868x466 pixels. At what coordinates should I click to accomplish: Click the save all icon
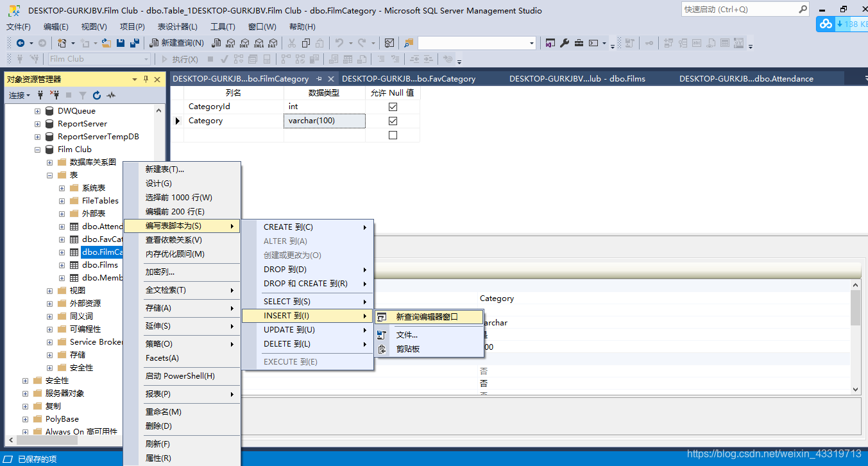pyautogui.click(x=135, y=43)
